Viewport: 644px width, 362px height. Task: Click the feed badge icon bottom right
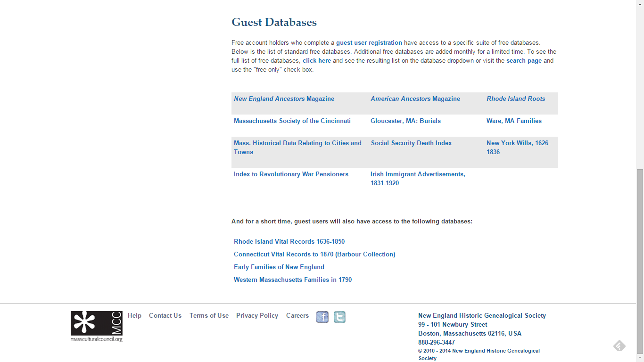tap(619, 346)
